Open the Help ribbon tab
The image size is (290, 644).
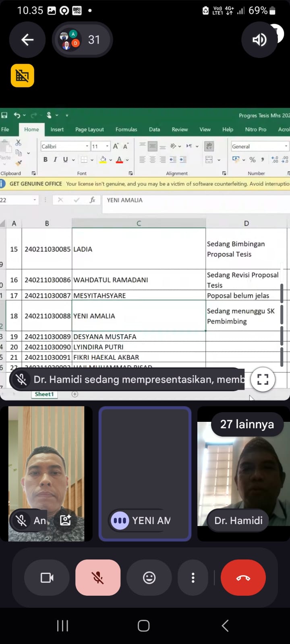click(x=228, y=130)
